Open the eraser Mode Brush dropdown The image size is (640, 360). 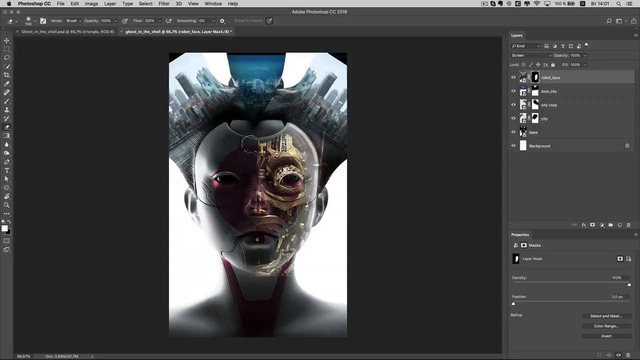coord(73,21)
